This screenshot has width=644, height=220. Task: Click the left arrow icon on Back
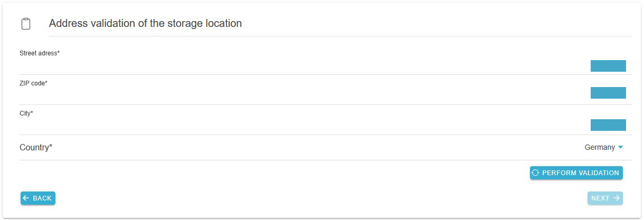tap(26, 198)
